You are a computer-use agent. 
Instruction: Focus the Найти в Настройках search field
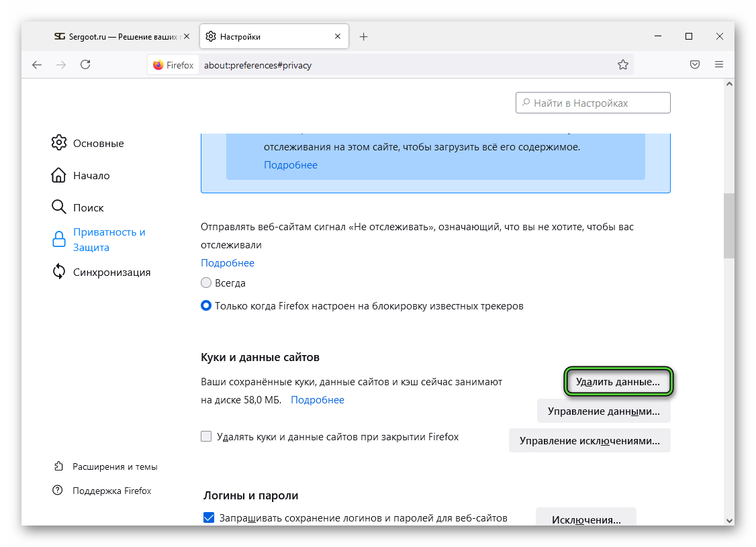tap(593, 103)
